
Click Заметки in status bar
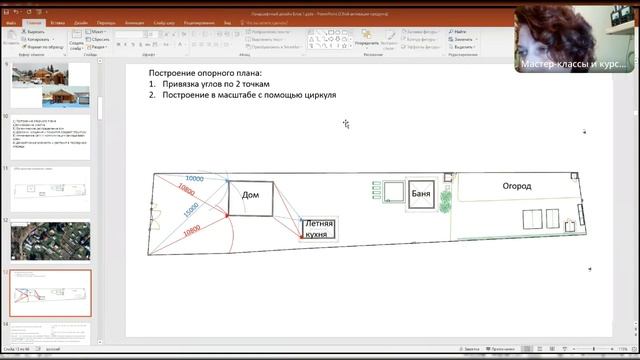click(469, 349)
